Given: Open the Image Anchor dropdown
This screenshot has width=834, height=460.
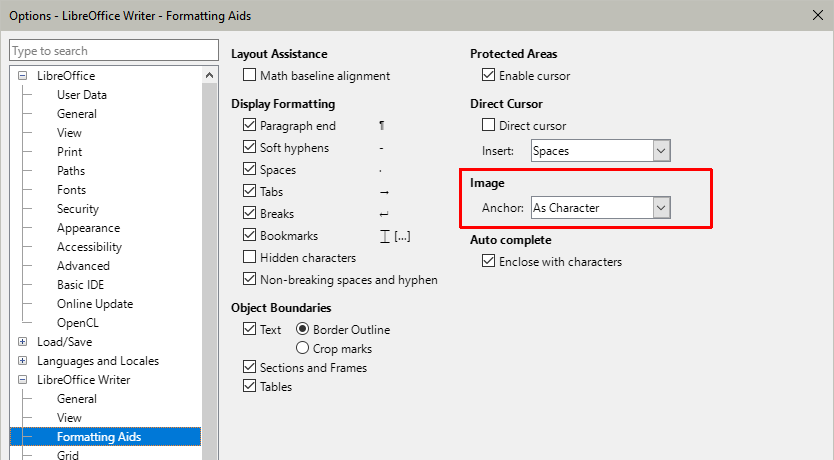Looking at the screenshot, I should tap(660, 208).
